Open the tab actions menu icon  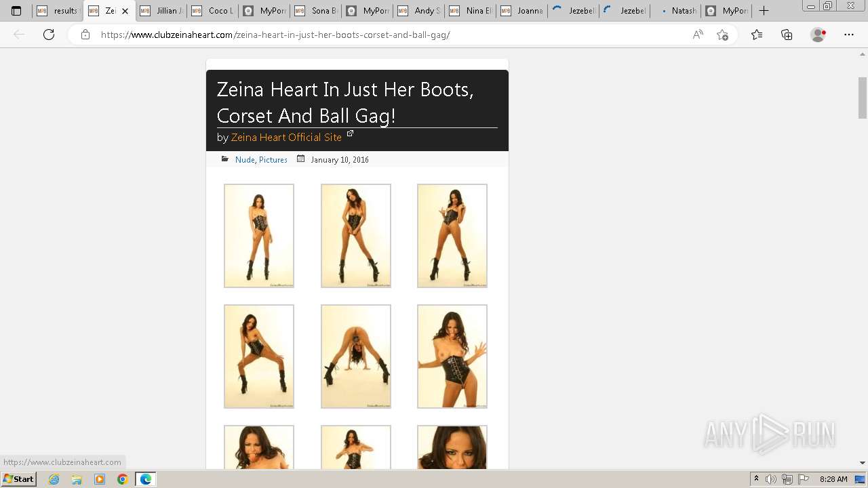pos(16,11)
